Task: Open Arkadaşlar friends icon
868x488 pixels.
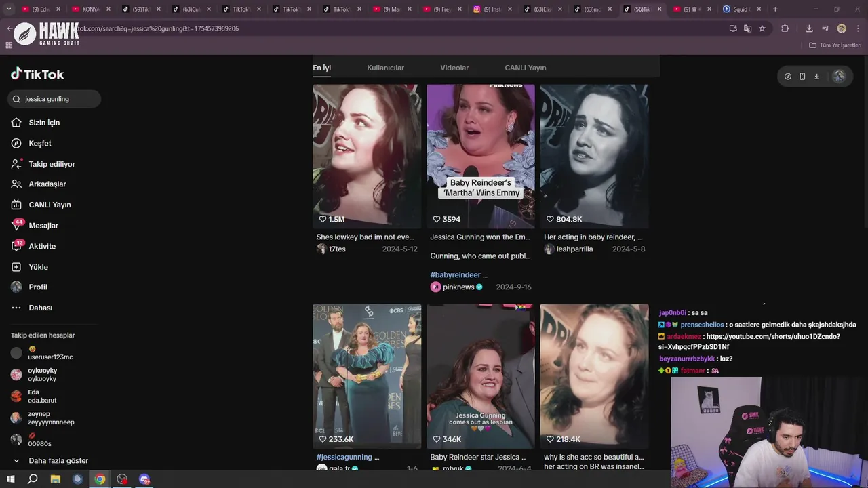Action: 16,184
